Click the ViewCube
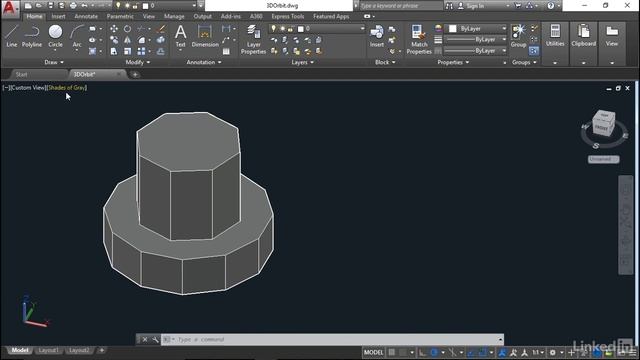This screenshot has height=360, width=640. (x=604, y=123)
